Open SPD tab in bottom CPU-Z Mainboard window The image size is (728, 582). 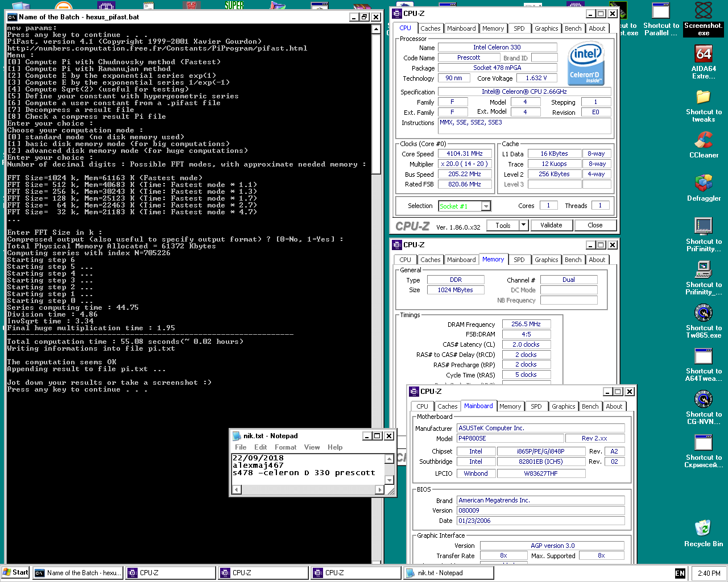[536, 406]
